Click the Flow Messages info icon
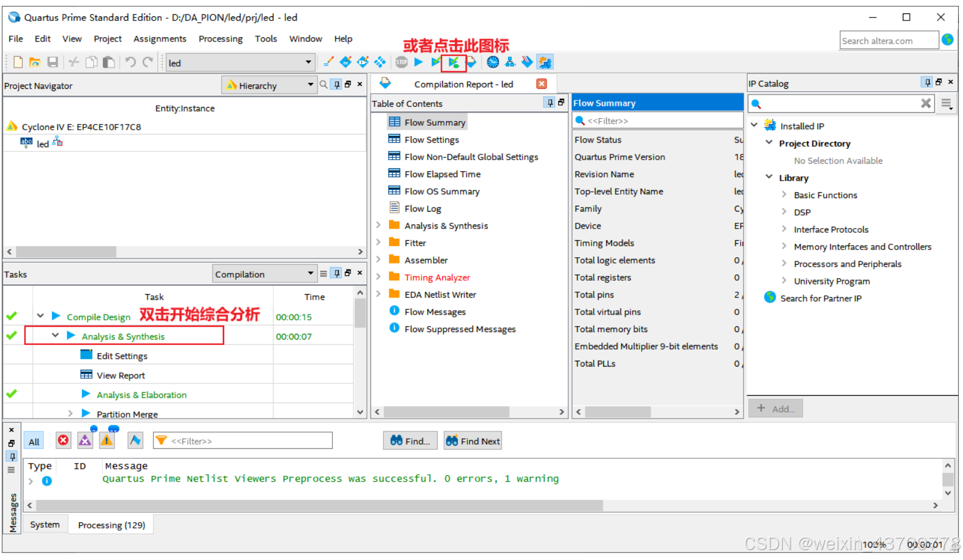Screen dimensions: 963x560 (394, 311)
